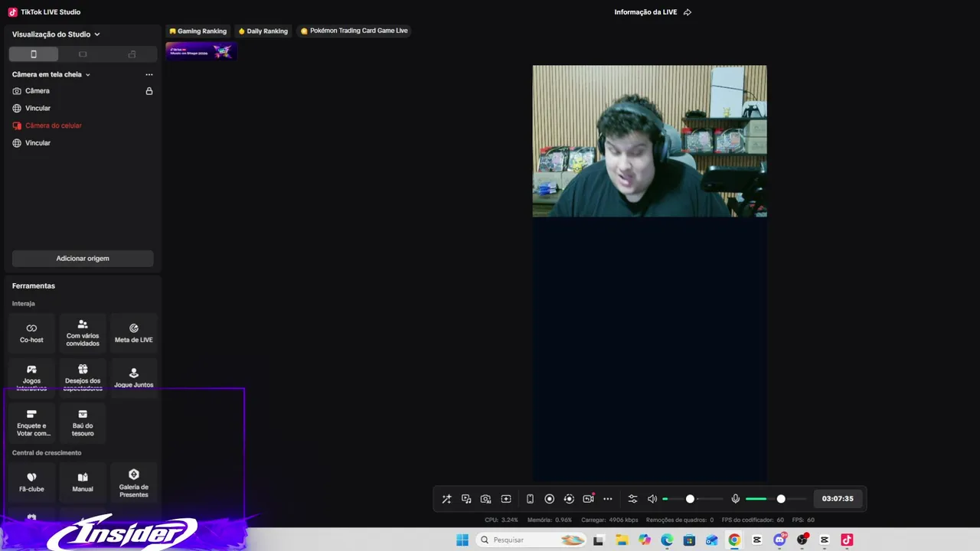Open the Informação da LIVE panel

[x=645, y=12]
